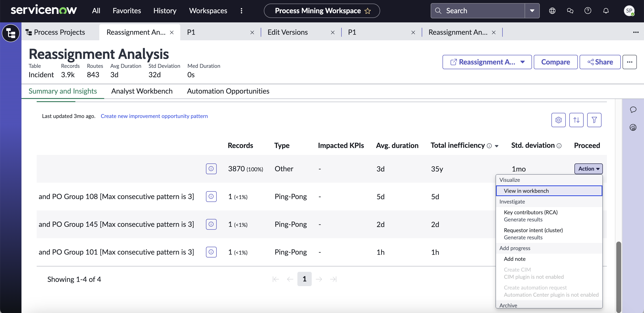Click info icon for the 3870 records row
This screenshot has width=644, height=313.
tap(211, 169)
